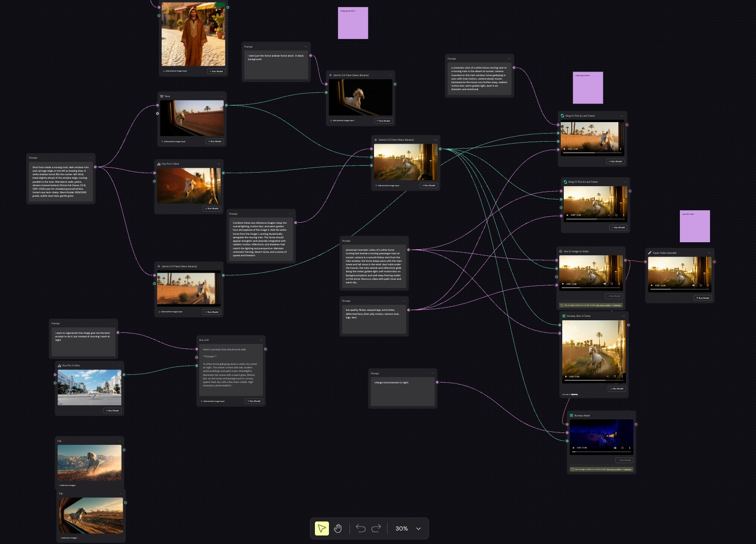The height and width of the screenshot is (544, 756).
Task: Open Topaz Video Upscaler node options menu
Action: click(x=709, y=253)
